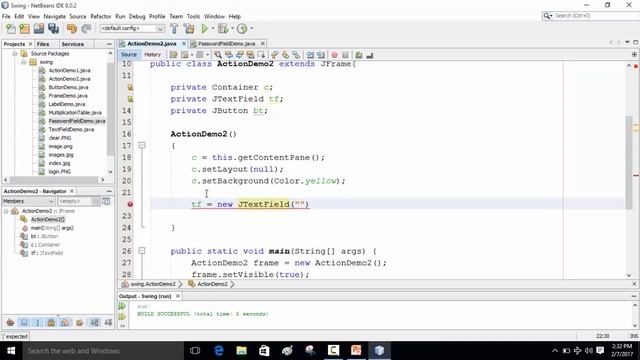The image size is (640, 360).
Task: Toggle Show Static Members filter in Navigator
Action: click(38, 323)
